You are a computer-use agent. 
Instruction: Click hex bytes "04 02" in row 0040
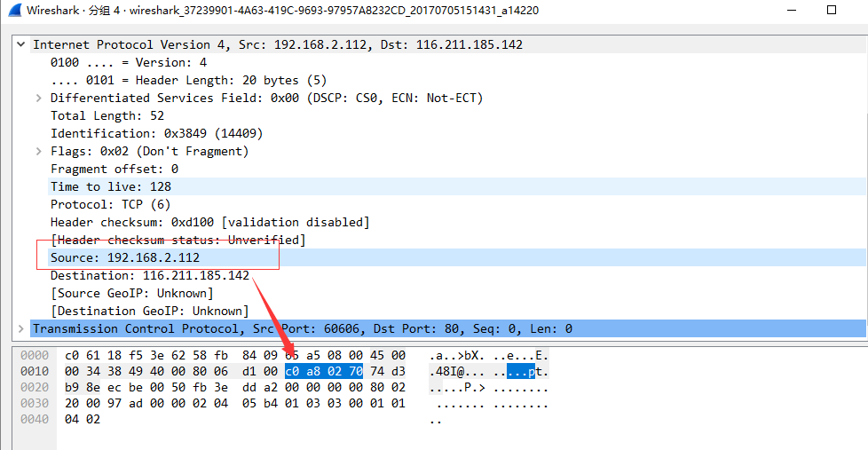click(x=83, y=420)
